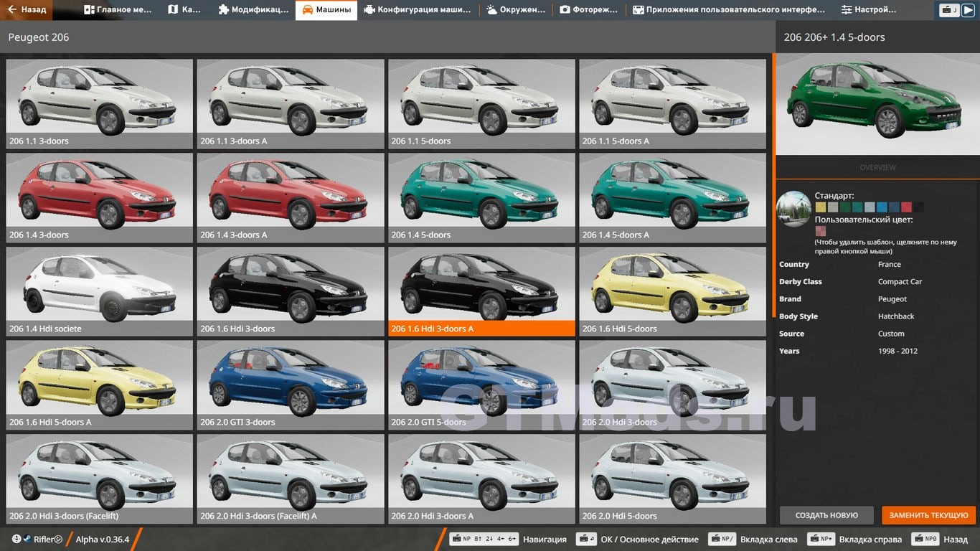Open the Приложения пользовательского интерфейса tab
This screenshot has width=980, height=551.
[729, 10]
